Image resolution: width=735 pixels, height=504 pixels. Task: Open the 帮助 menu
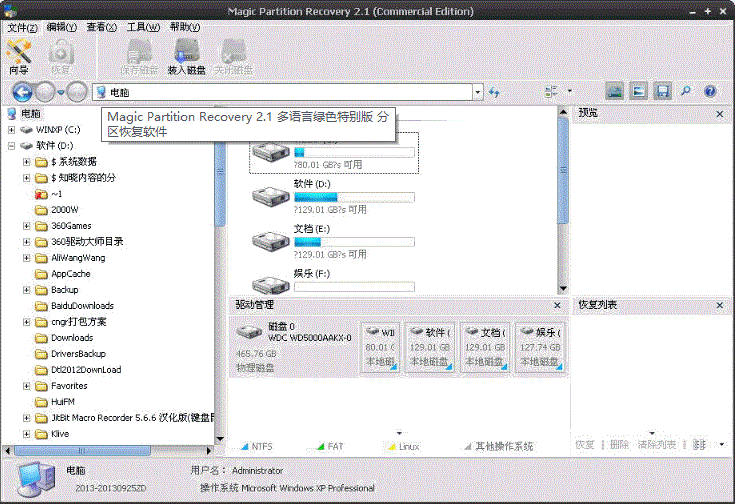[x=185, y=27]
